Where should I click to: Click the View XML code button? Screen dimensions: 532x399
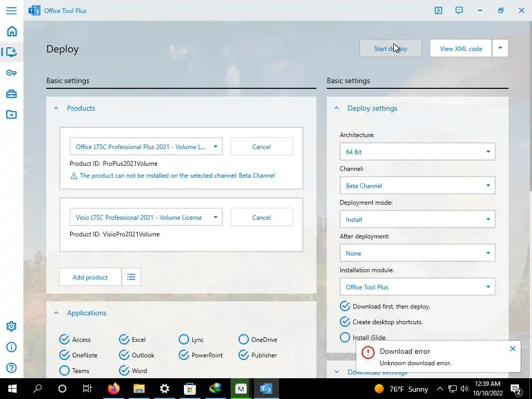[x=461, y=48]
